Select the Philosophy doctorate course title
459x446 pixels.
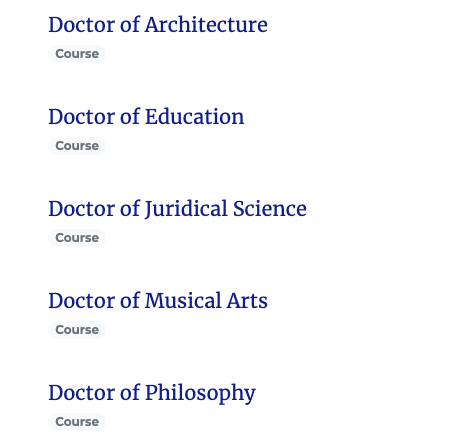coord(152,393)
